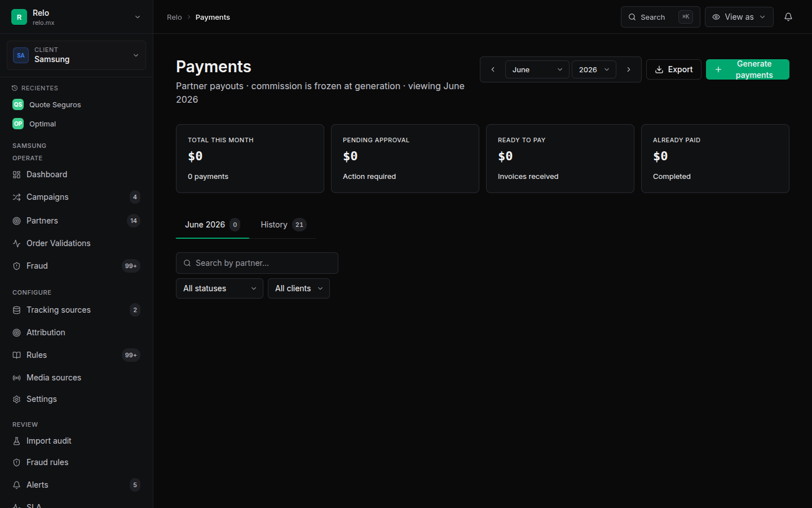The height and width of the screenshot is (508, 812).
Task: Open notifications bell in top bar
Action: (788, 17)
